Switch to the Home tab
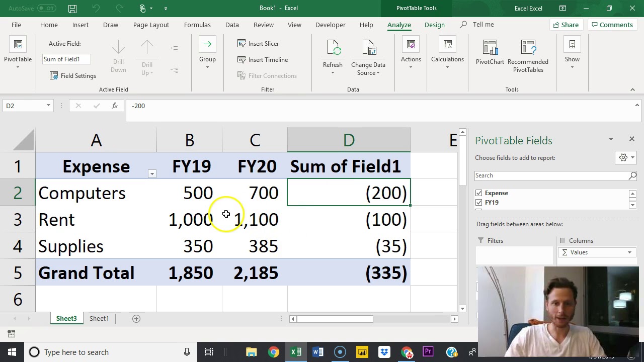 click(49, 25)
